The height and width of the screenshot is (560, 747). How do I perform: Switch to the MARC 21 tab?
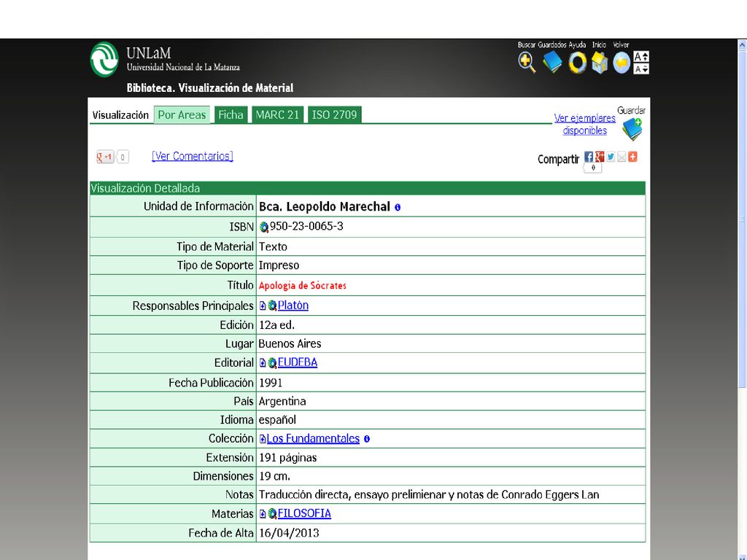pos(277,114)
